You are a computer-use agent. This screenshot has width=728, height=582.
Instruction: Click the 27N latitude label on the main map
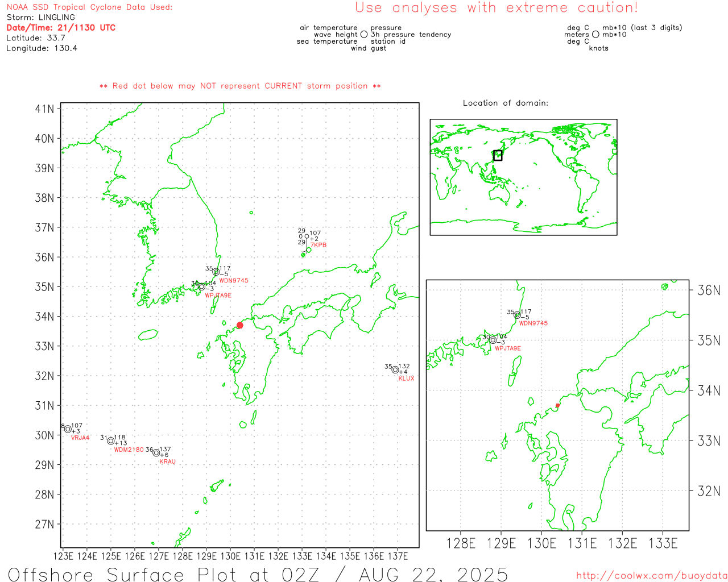(x=45, y=524)
